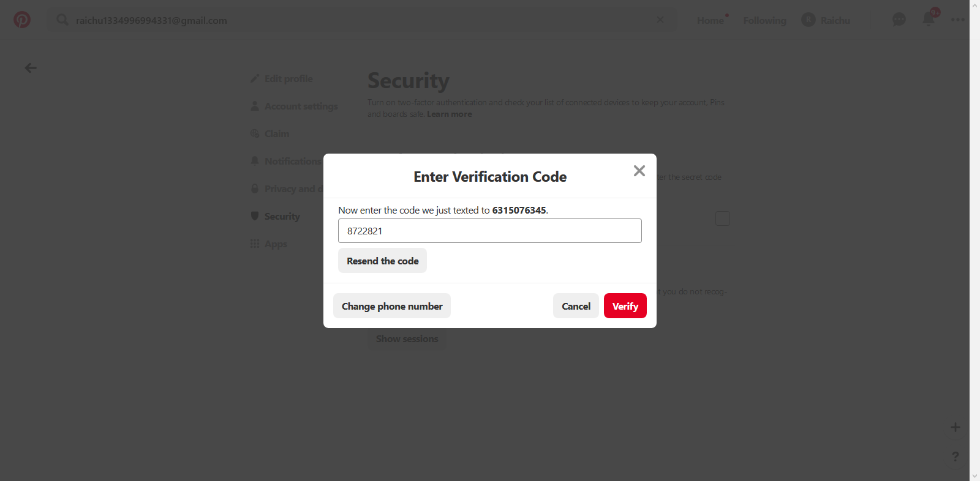Open the Following tab

(x=764, y=20)
